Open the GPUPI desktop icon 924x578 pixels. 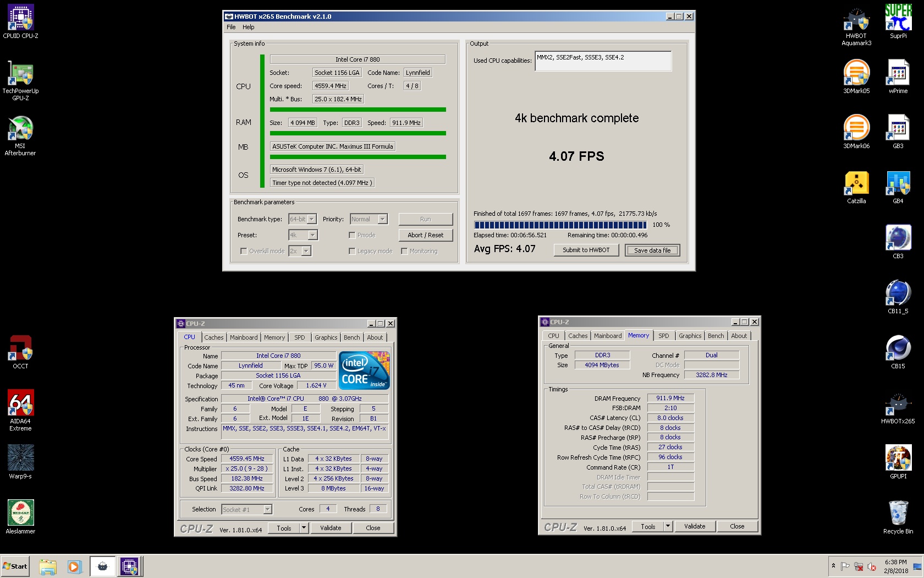[x=898, y=462]
